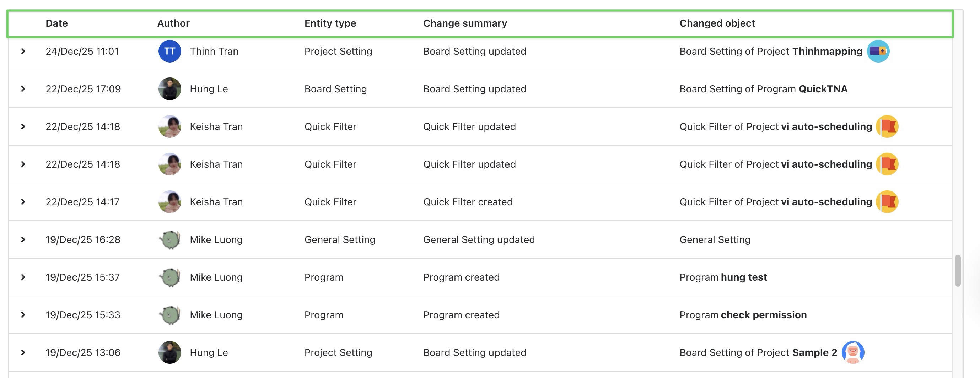
Task: Expand the 19/Dec/25 16:28 General Setting row
Action: (x=23, y=239)
